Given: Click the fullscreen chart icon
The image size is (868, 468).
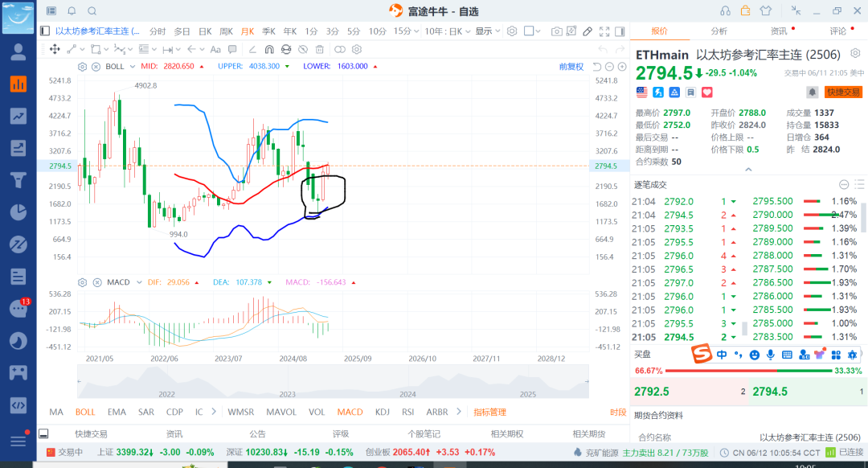Looking at the screenshot, I should [x=604, y=31].
